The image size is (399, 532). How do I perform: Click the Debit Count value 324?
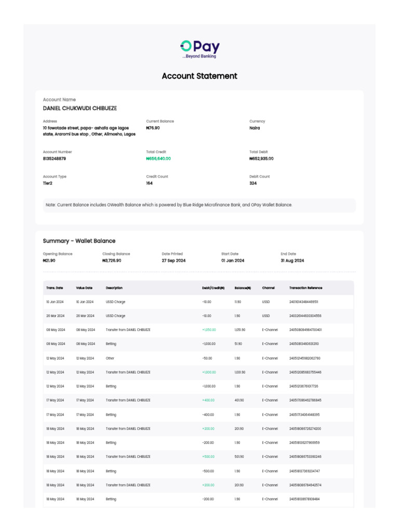point(253,183)
